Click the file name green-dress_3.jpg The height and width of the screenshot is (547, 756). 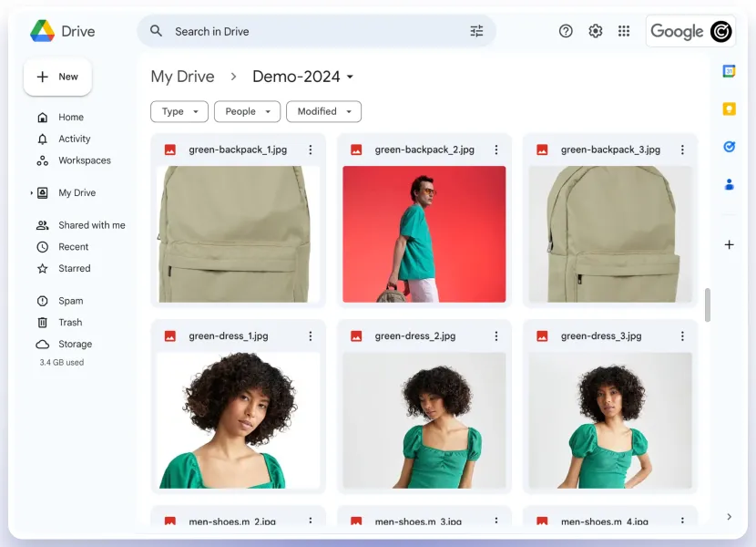point(601,336)
